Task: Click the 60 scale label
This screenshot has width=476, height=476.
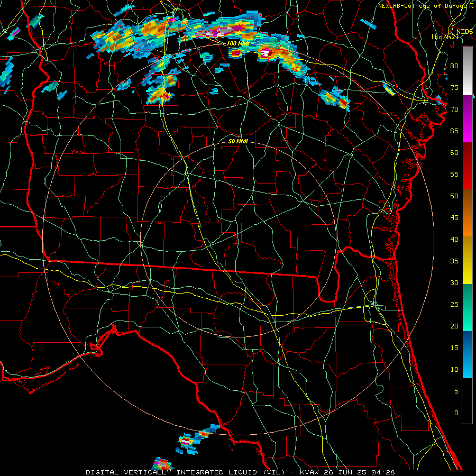Action: coord(454,153)
